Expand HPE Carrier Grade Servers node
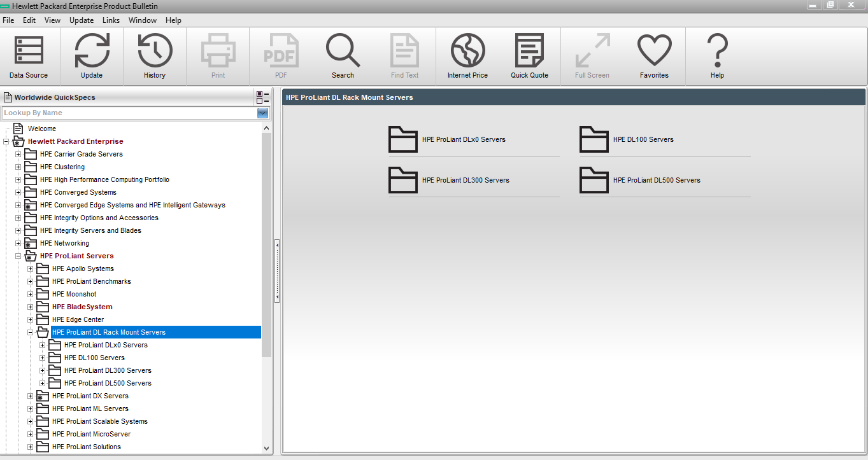Screen dimensions: 868x460 (18, 154)
